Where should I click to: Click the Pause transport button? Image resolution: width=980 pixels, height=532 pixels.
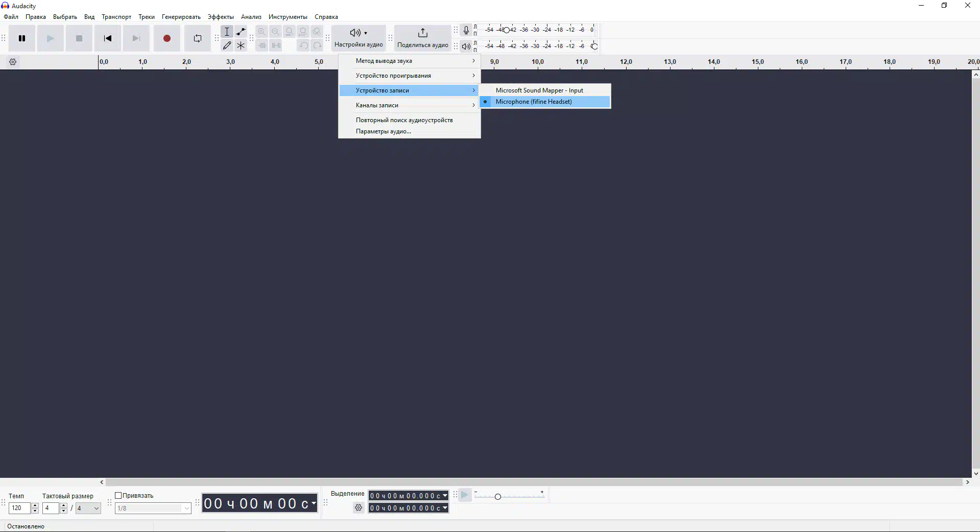pos(22,38)
